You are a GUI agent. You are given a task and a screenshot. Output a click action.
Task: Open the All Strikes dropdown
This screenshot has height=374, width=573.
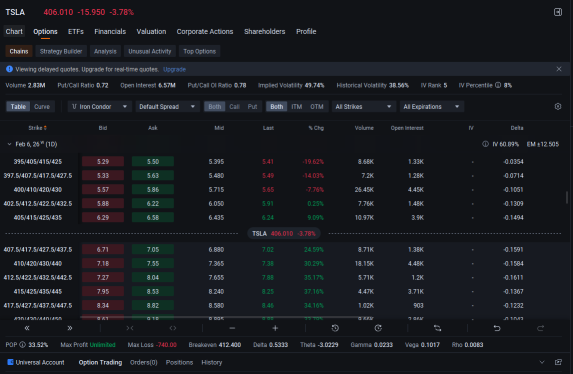(364, 106)
